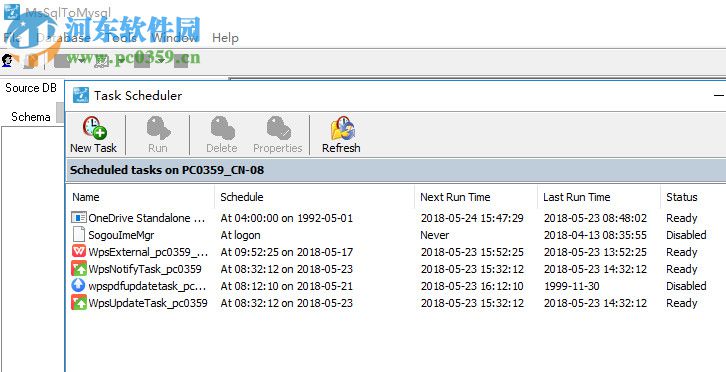
Task: Click Disabled status of wpspdfupdatetask row
Action: click(686, 286)
